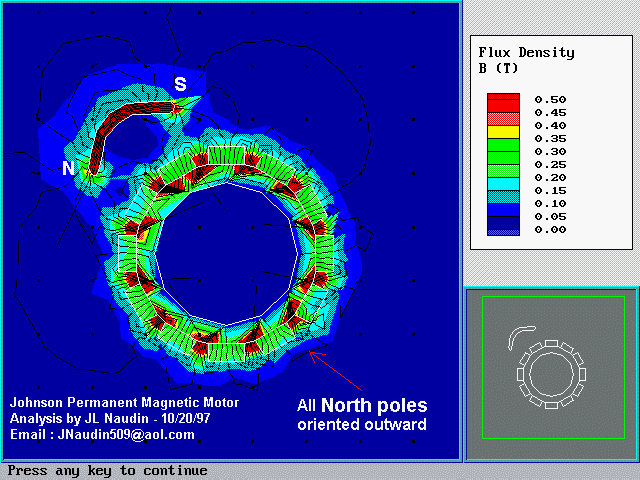This screenshot has width=640, height=480.
Task: Open the model overview thumbnail
Action: point(551,367)
